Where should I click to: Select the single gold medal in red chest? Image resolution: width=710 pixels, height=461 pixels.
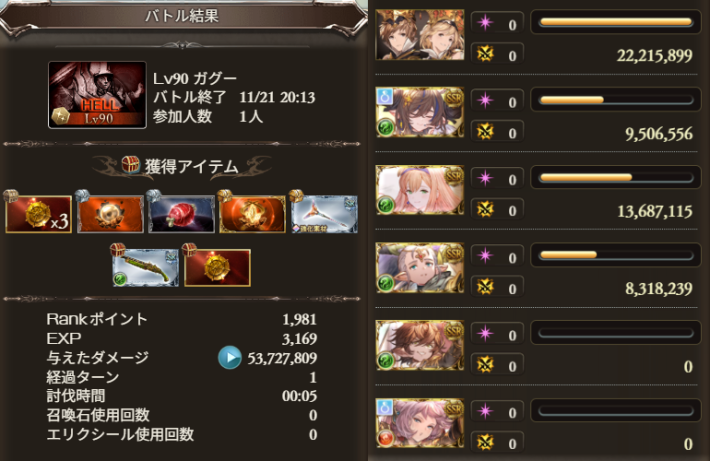[217, 267]
